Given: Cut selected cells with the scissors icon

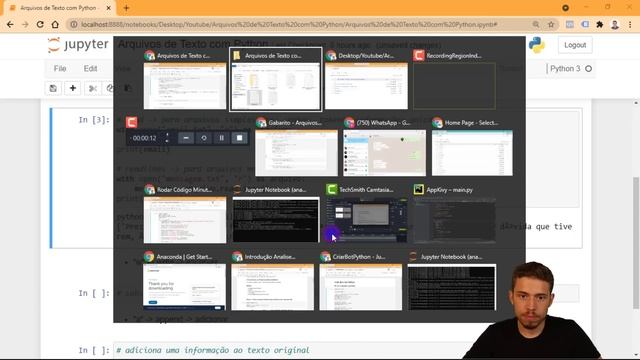Looking at the screenshot, I should coord(93,88).
